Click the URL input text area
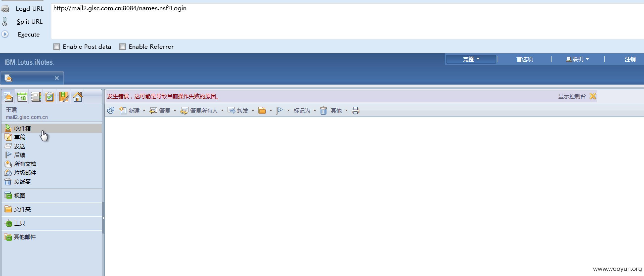The height and width of the screenshot is (276, 644). [347, 21]
